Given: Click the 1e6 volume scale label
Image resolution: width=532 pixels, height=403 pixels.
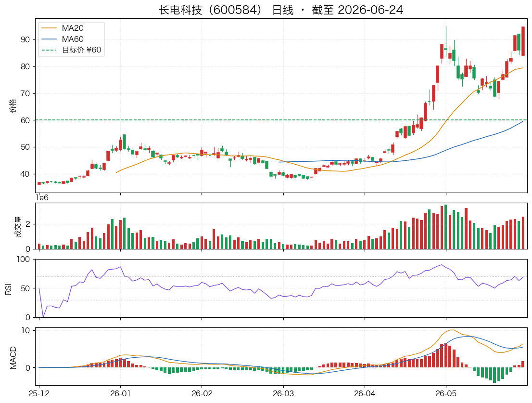Looking at the screenshot, I should [42, 198].
